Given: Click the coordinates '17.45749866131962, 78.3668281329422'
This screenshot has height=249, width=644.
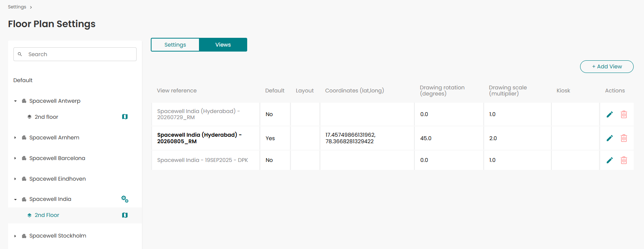Looking at the screenshot, I should pos(351,138).
